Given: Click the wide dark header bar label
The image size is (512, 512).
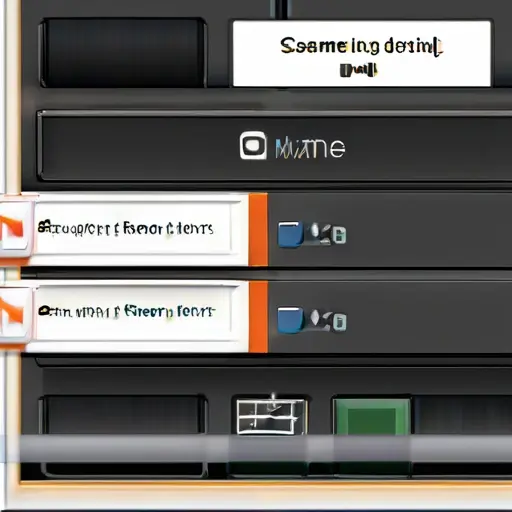Looking at the screenshot, I should (293, 147).
